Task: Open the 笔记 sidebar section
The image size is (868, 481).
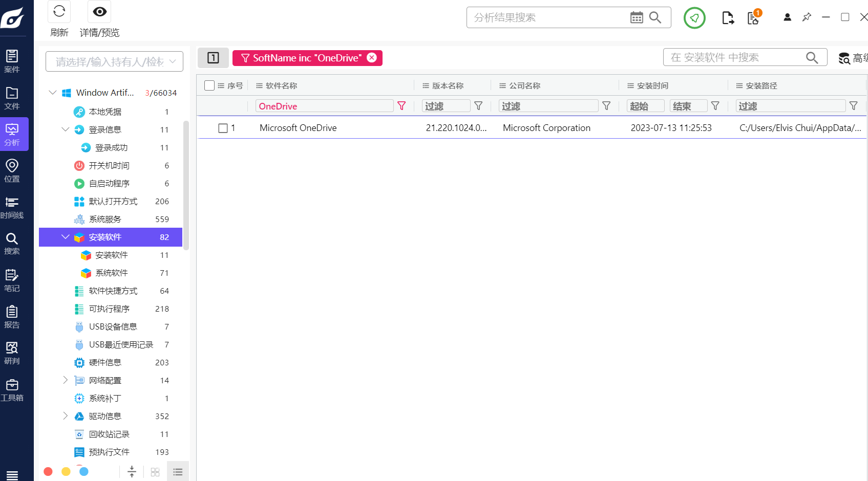Action: [12, 280]
